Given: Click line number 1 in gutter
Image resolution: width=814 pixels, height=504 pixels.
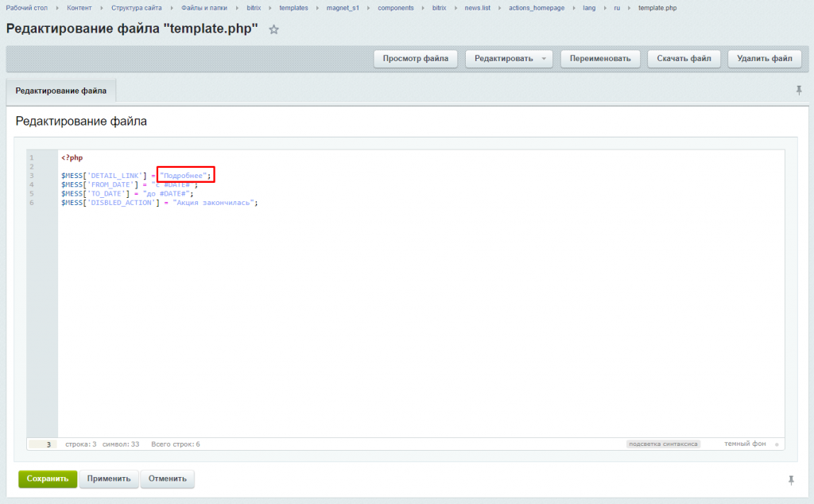Looking at the screenshot, I should tap(32, 157).
